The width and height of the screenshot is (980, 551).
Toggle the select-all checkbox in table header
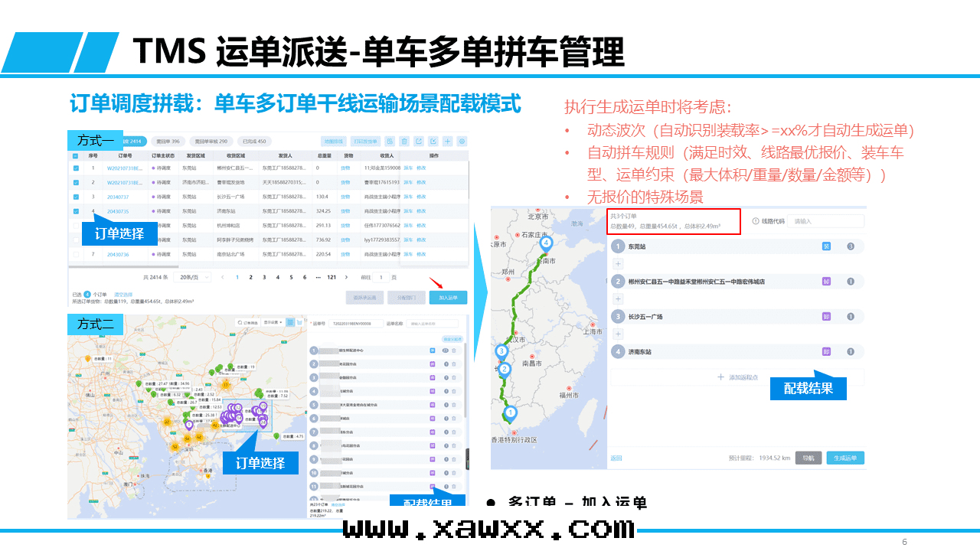click(75, 155)
